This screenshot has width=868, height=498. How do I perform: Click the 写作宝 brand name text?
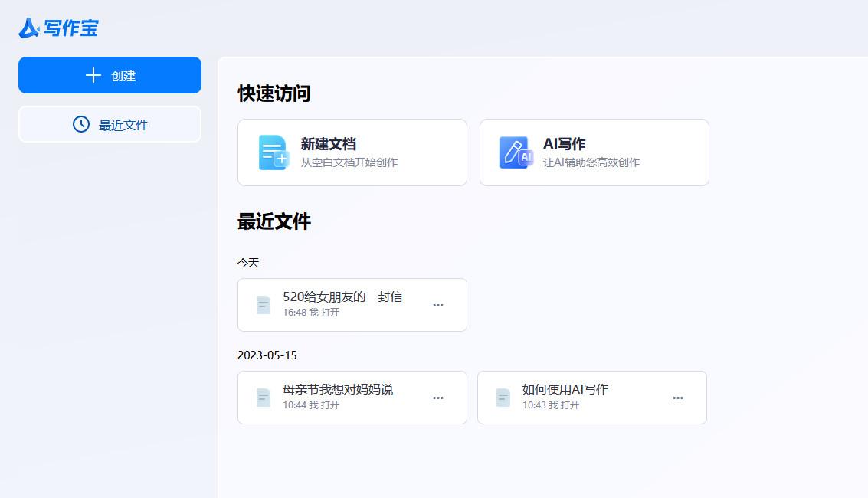(x=70, y=28)
